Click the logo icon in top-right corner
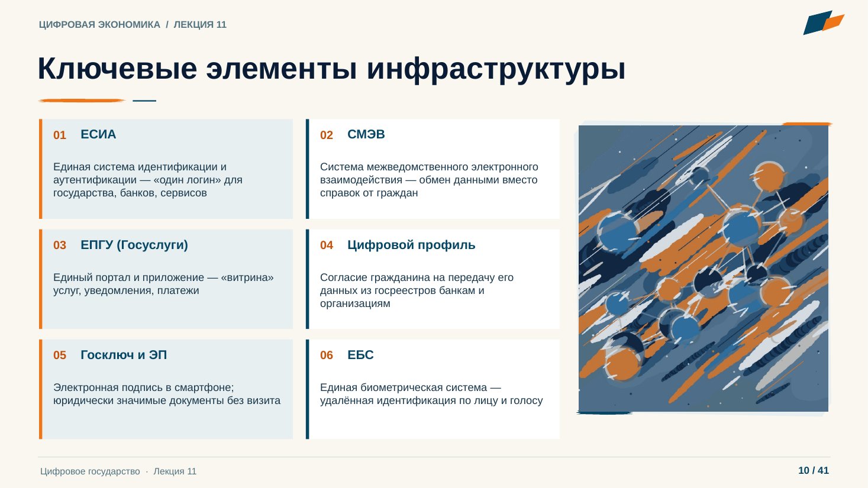868x488 pixels. click(824, 22)
